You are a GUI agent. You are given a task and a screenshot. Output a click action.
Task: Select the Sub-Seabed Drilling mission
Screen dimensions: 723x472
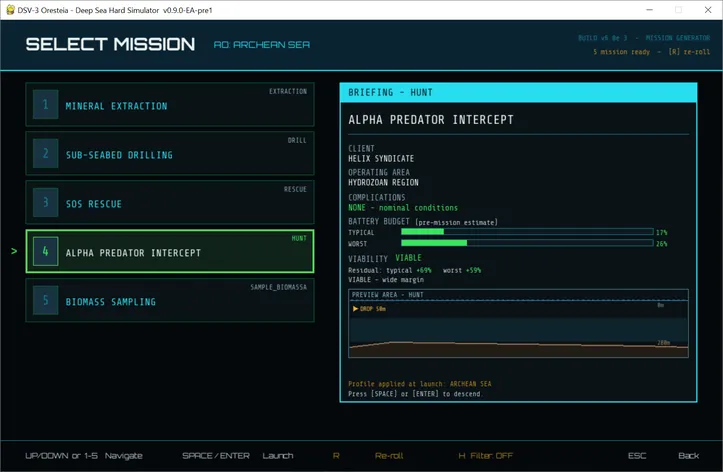point(170,153)
